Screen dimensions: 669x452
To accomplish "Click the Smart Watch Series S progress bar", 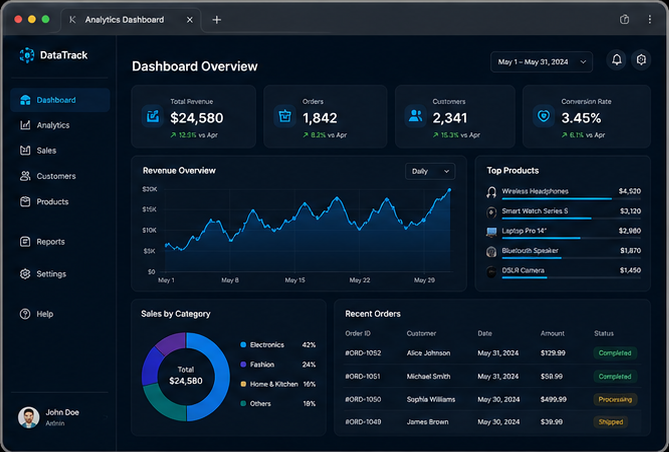I will (571, 218).
